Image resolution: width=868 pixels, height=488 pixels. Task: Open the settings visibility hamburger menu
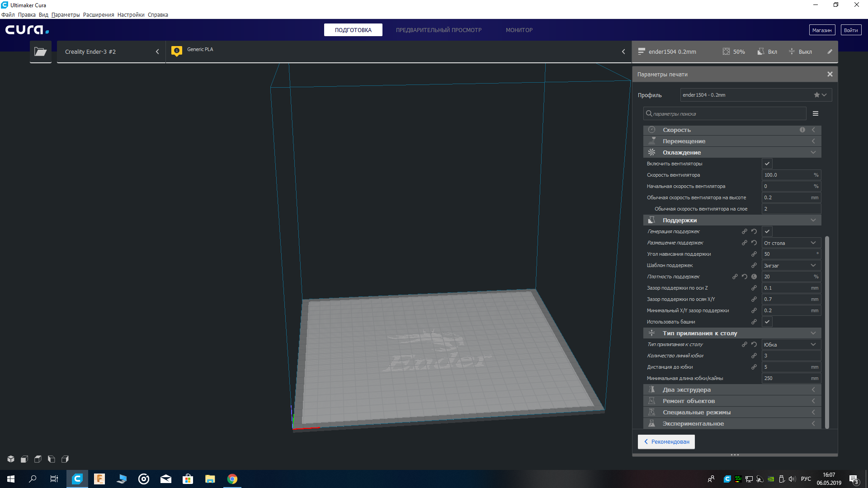[816, 113]
